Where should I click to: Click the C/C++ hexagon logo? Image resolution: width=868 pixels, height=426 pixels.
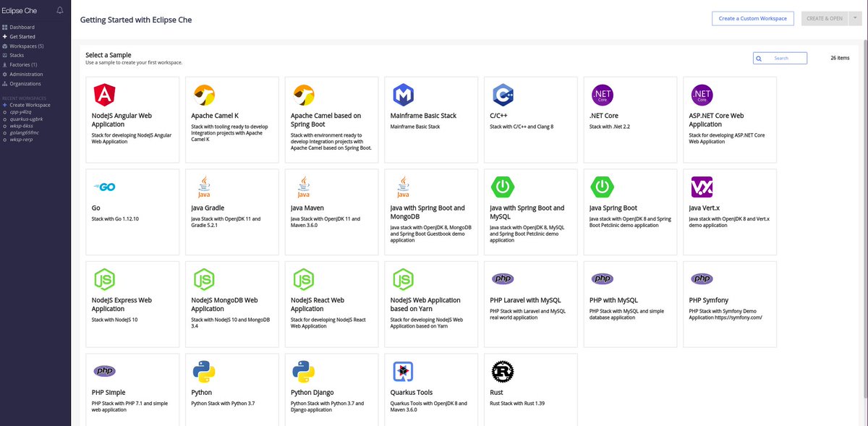(x=503, y=95)
